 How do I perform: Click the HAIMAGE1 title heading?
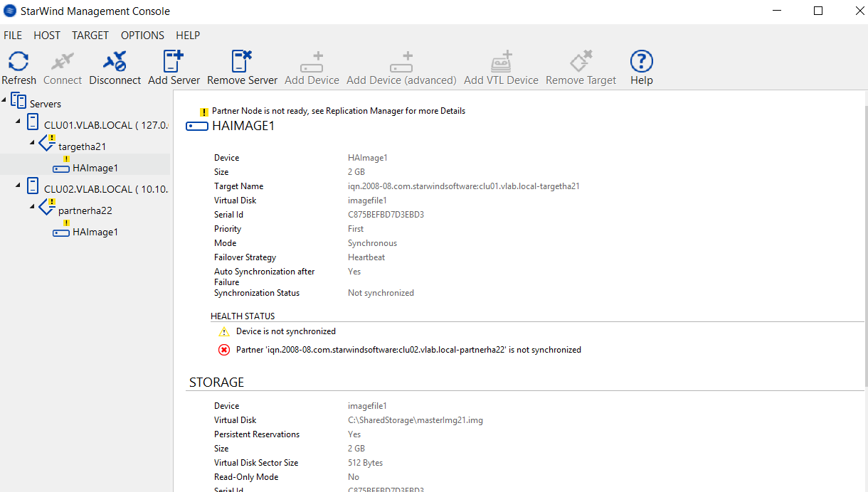(x=243, y=127)
